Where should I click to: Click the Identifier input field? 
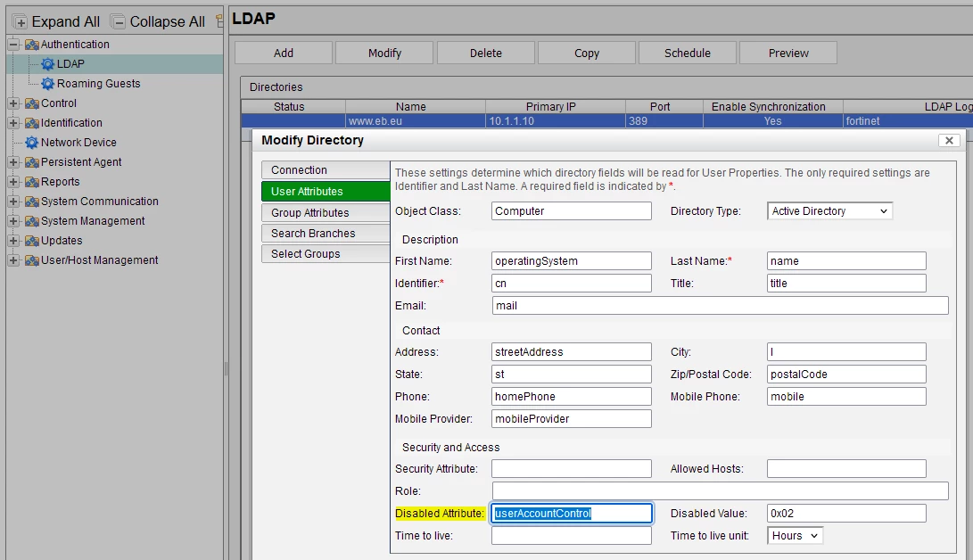572,284
